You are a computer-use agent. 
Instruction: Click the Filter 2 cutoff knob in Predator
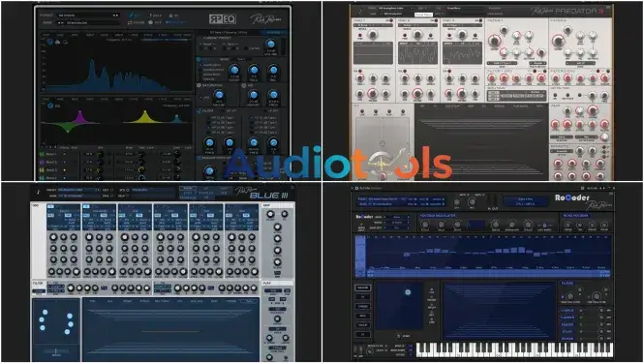(x=558, y=41)
